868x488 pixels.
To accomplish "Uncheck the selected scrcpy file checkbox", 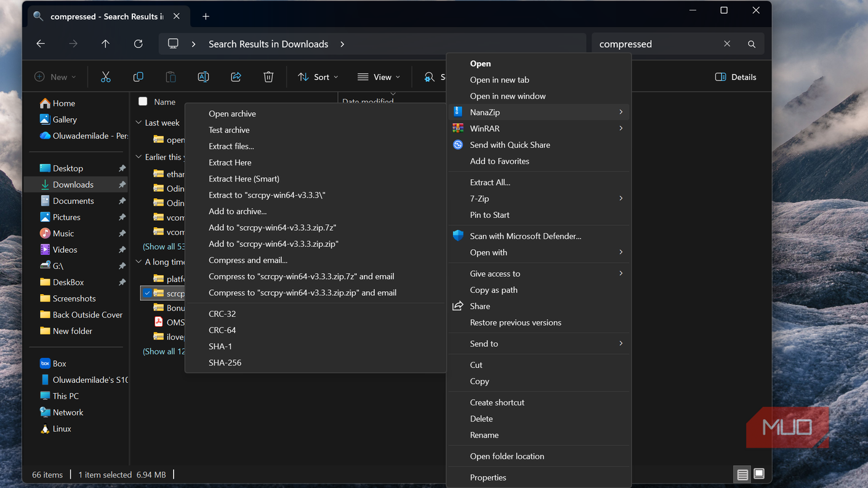I will (x=147, y=293).
